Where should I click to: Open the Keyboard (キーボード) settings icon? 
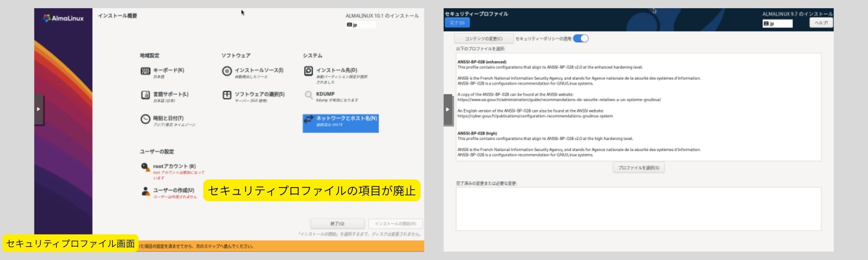(x=145, y=71)
